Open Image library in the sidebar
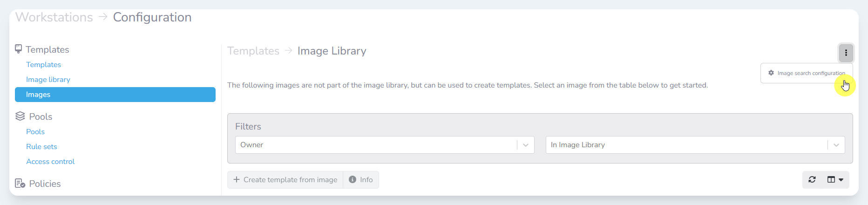 (48, 80)
